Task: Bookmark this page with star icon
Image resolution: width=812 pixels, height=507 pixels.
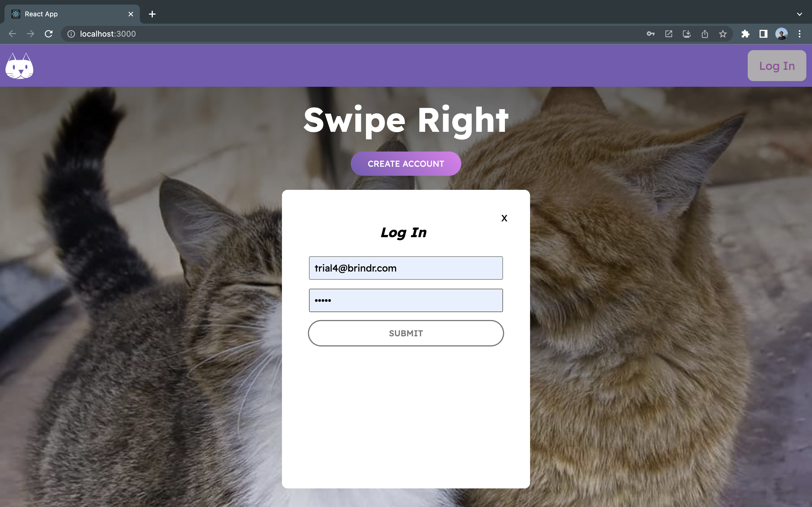Action: point(723,34)
